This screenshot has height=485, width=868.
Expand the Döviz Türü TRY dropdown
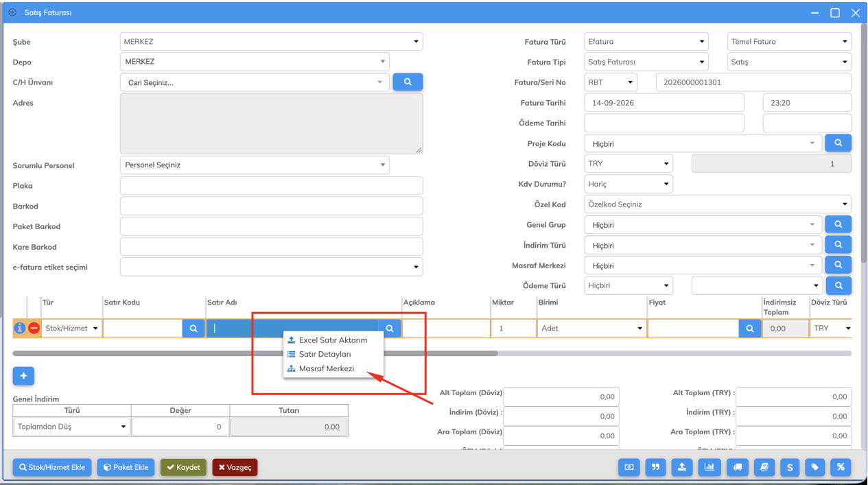[x=628, y=164]
